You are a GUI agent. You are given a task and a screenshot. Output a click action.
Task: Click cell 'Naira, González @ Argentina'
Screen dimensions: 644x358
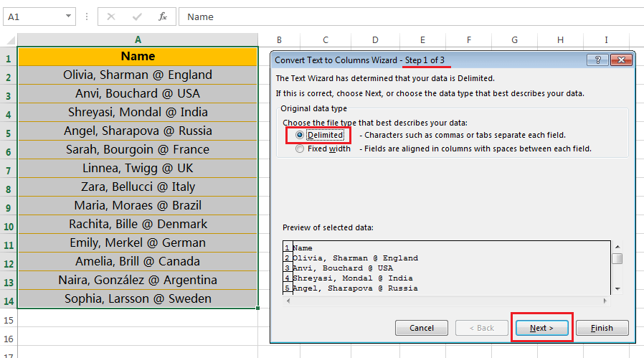click(x=138, y=280)
